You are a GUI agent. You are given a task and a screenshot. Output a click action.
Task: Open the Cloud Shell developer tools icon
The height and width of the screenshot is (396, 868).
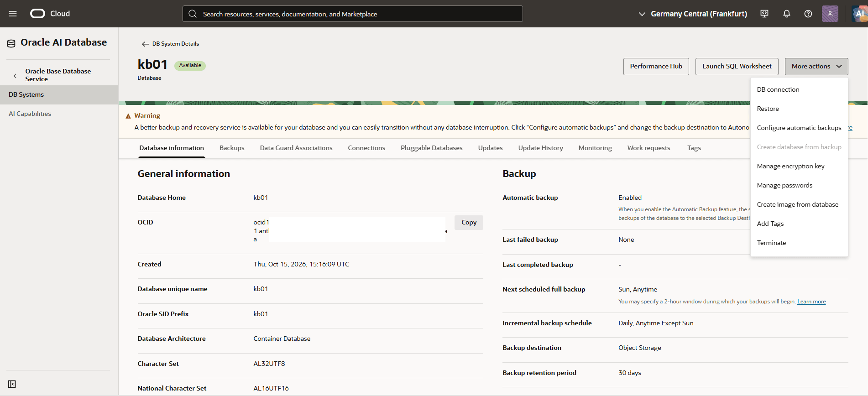pos(764,14)
